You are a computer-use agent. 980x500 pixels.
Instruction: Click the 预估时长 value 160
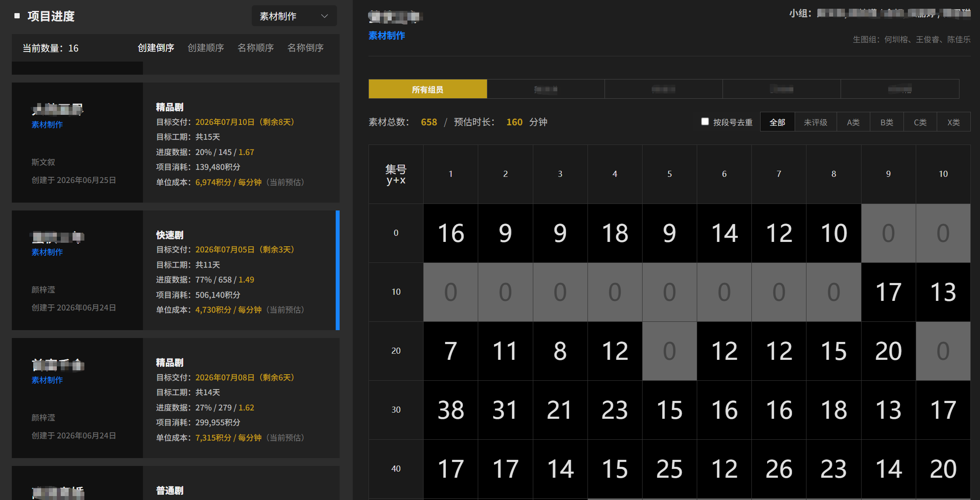point(514,122)
